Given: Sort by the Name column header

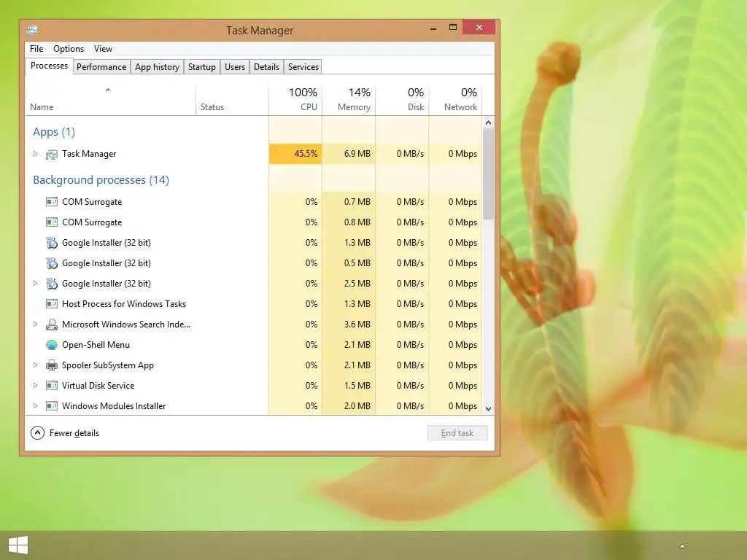Looking at the screenshot, I should [x=110, y=99].
